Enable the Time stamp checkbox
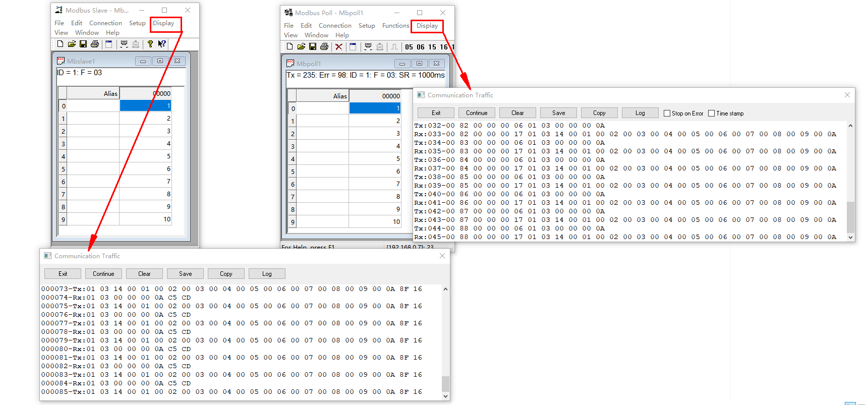This screenshot has height=405, width=868. (x=712, y=113)
